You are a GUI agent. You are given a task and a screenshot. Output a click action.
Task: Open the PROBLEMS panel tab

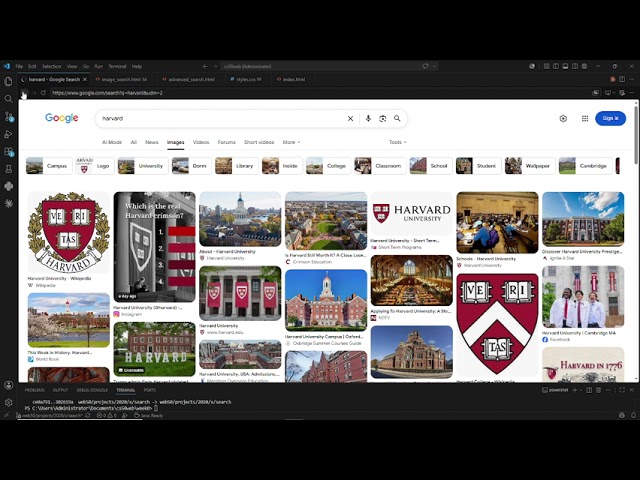point(34,390)
